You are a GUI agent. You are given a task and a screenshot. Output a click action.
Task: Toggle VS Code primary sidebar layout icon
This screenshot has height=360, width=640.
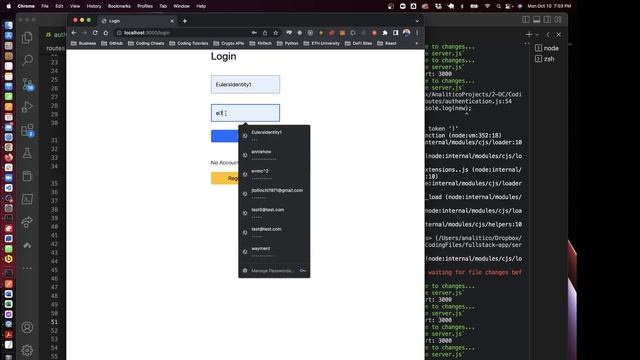tap(526, 20)
